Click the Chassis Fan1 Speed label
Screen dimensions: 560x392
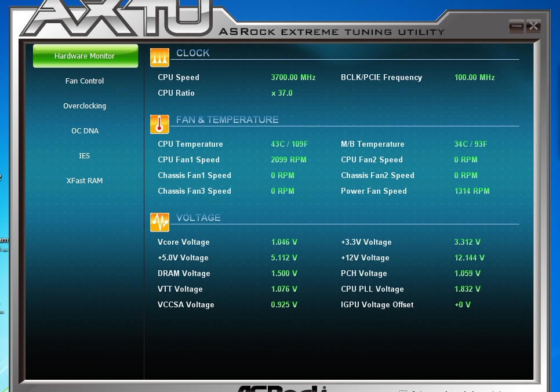[x=195, y=176]
